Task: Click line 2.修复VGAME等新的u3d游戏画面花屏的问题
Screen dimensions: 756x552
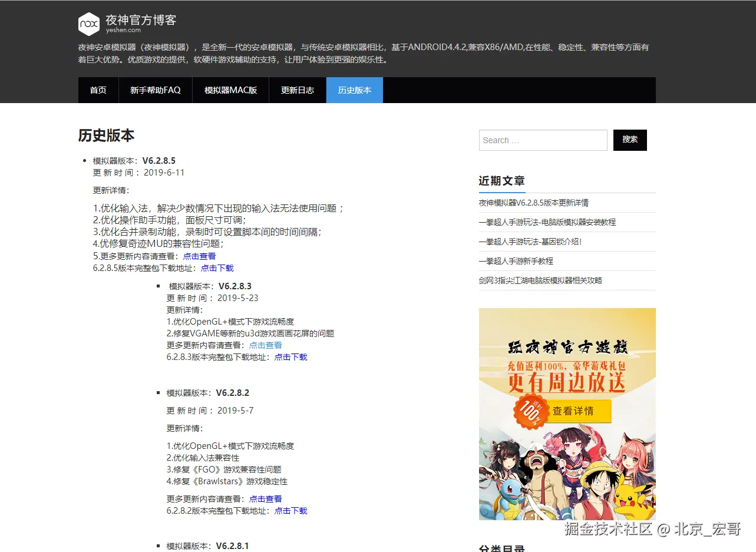Action: (x=250, y=333)
